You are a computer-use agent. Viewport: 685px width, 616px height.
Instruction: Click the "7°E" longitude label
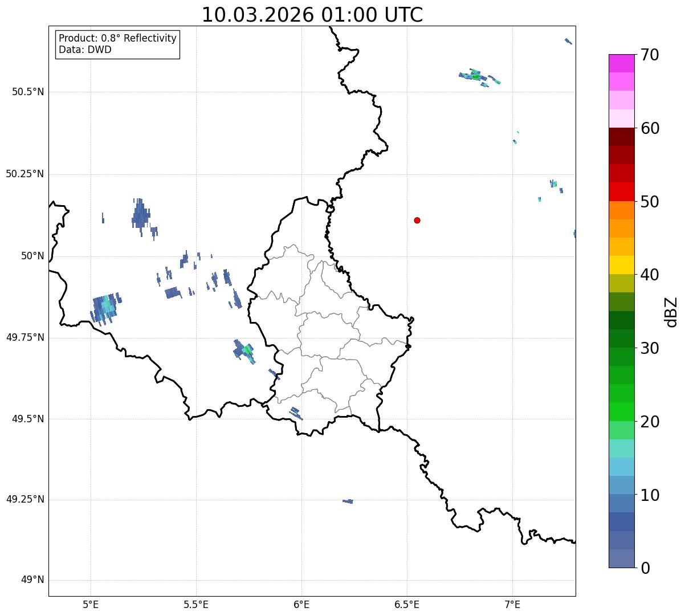[512, 604]
